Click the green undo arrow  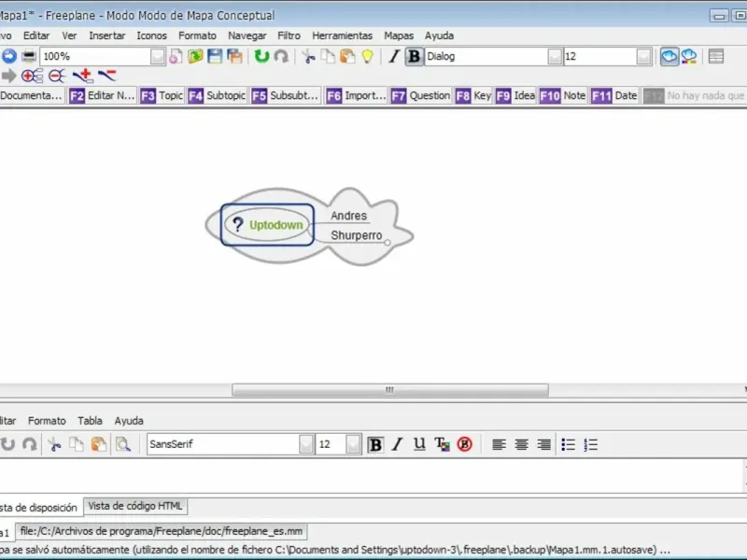pos(261,56)
